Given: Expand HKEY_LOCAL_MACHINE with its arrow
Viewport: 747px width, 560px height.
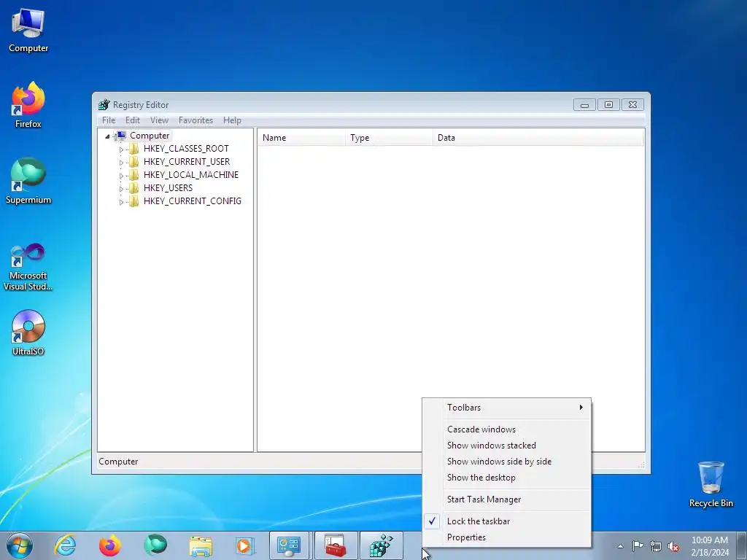Looking at the screenshot, I should click(x=121, y=175).
